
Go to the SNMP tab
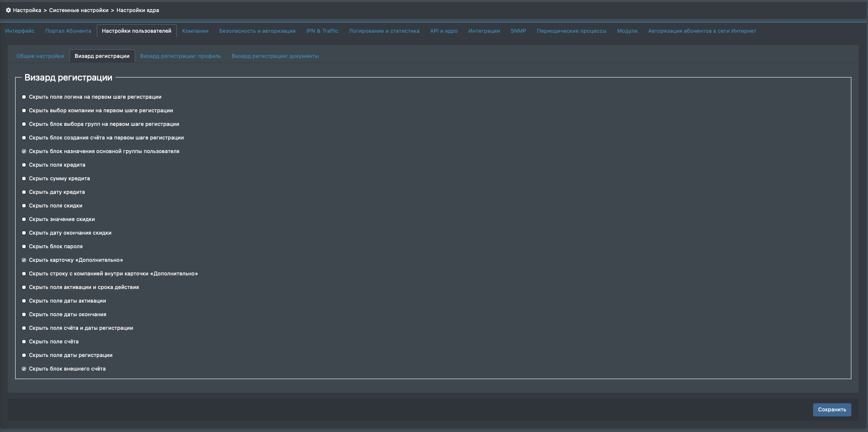click(518, 31)
